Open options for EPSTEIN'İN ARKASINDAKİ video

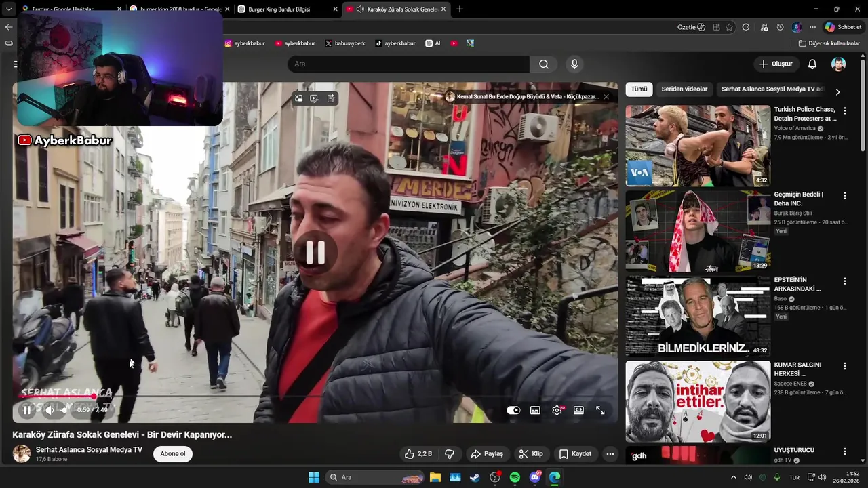click(845, 281)
